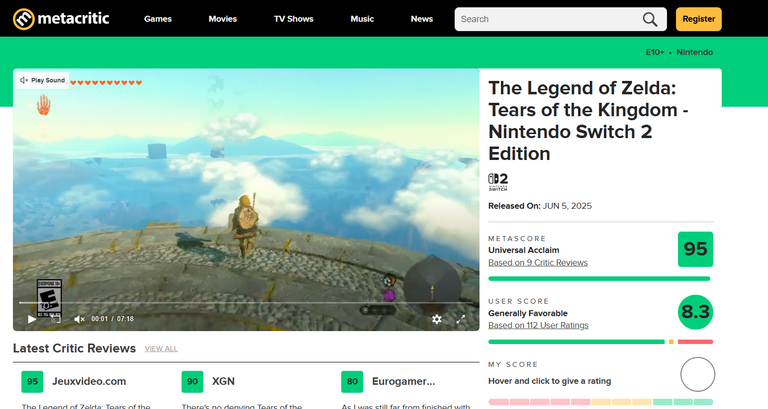The image size is (768, 409).
Task: Unmute the video using the speaker icon
Action: tap(79, 319)
